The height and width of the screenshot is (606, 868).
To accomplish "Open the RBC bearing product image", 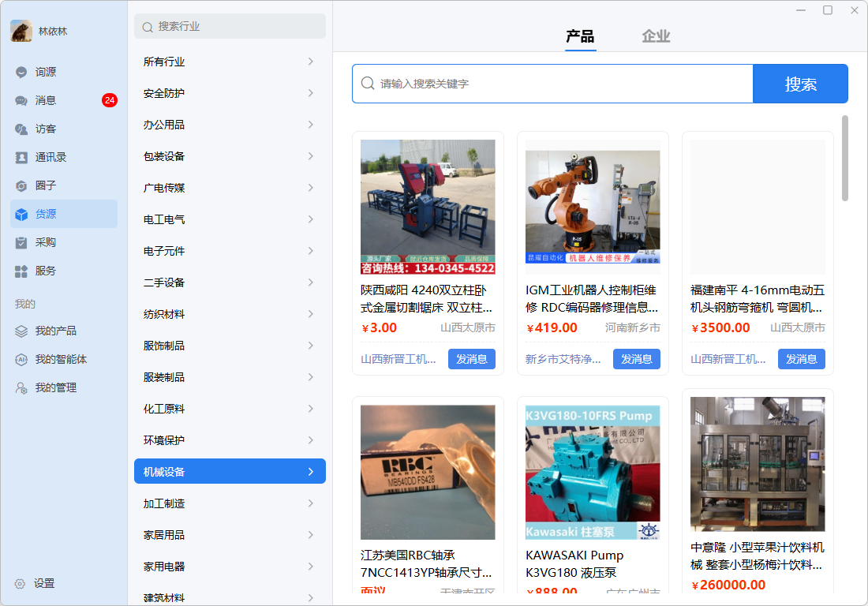I will [428, 472].
